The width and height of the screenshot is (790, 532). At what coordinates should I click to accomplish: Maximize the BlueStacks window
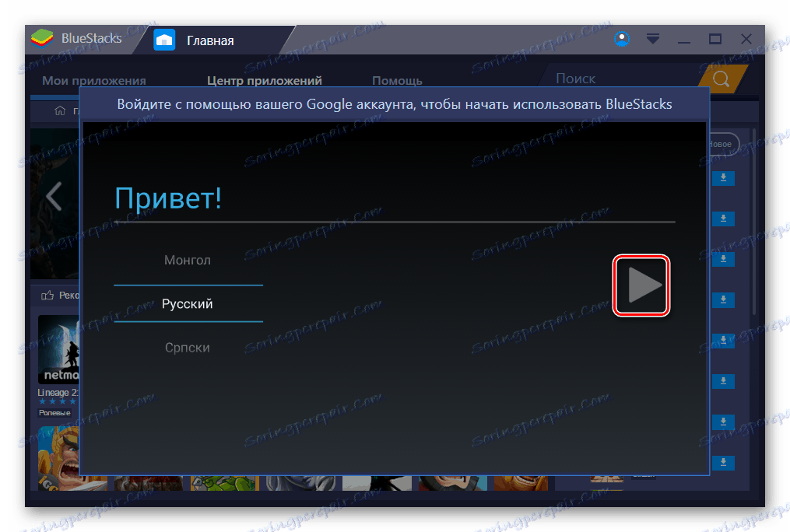715,39
